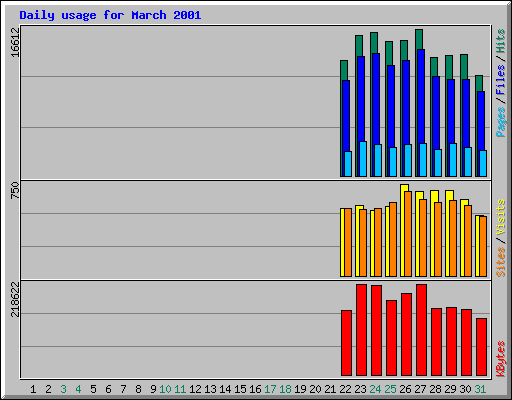Click day 10 on the x-axis
This screenshot has width=512, height=400.
(x=165, y=389)
